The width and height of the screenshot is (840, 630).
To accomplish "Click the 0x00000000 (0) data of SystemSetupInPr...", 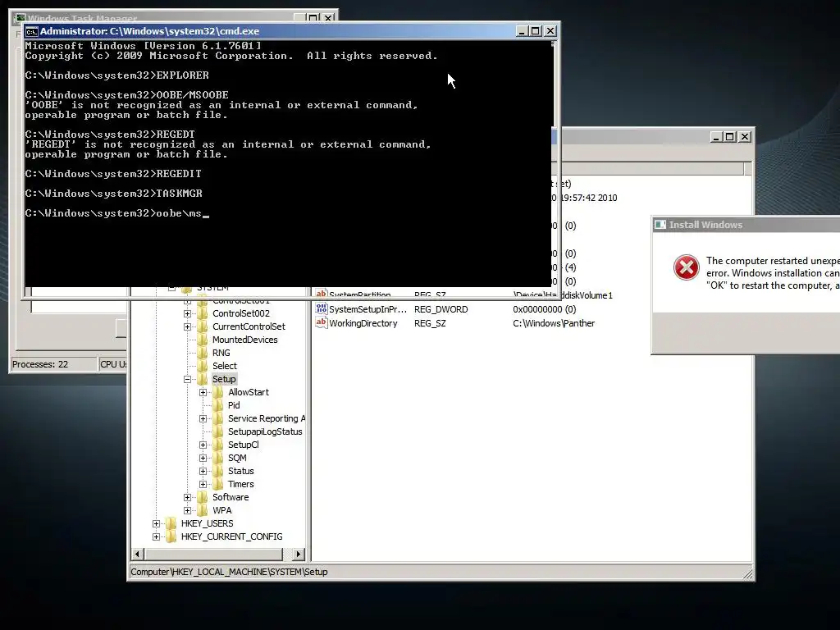I will [x=545, y=309].
